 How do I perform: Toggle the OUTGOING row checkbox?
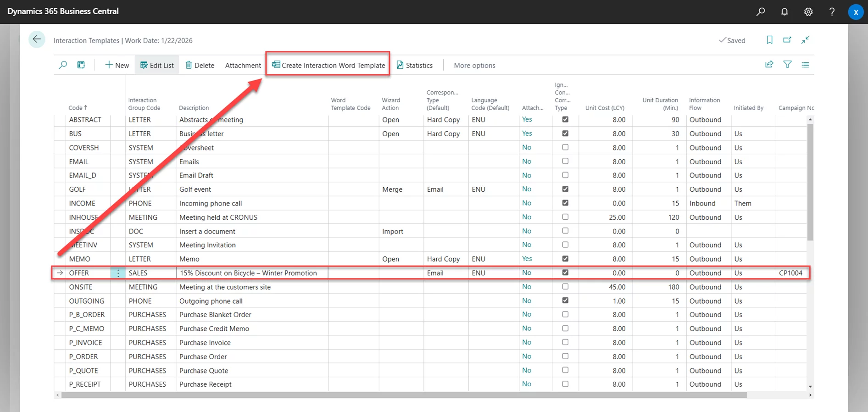pos(565,301)
